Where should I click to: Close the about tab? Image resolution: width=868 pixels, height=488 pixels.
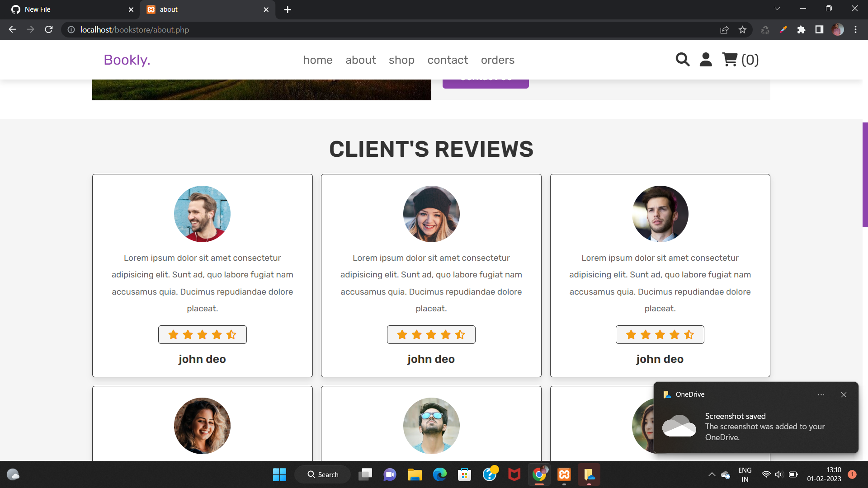(266, 9)
